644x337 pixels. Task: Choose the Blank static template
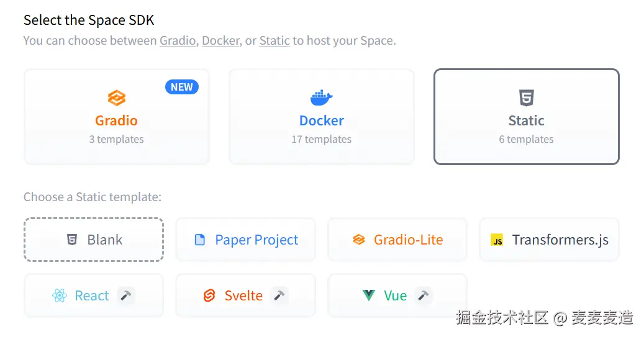coord(94,240)
